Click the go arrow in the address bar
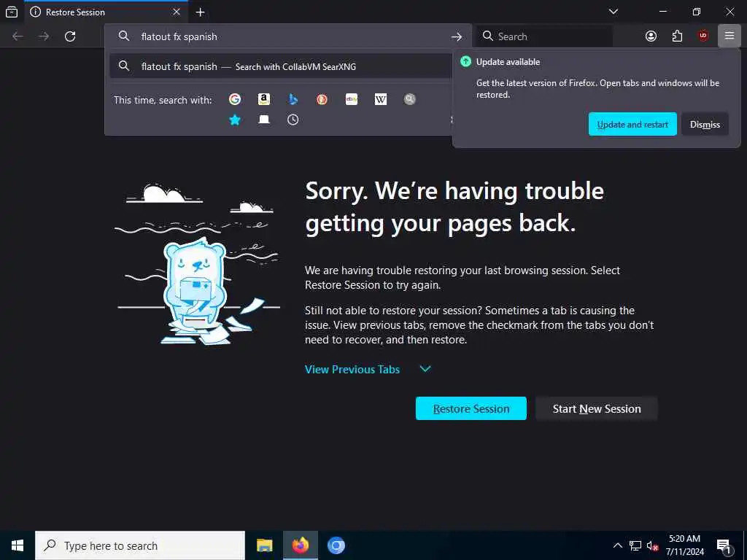Screen dimensions: 747x560 pos(457,36)
